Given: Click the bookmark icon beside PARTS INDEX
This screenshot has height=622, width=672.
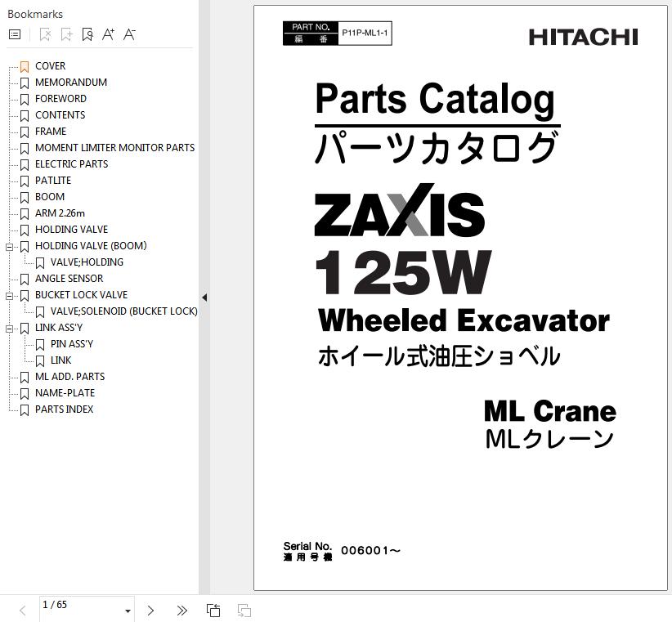Looking at the screenshot, I should click(25, 410).
